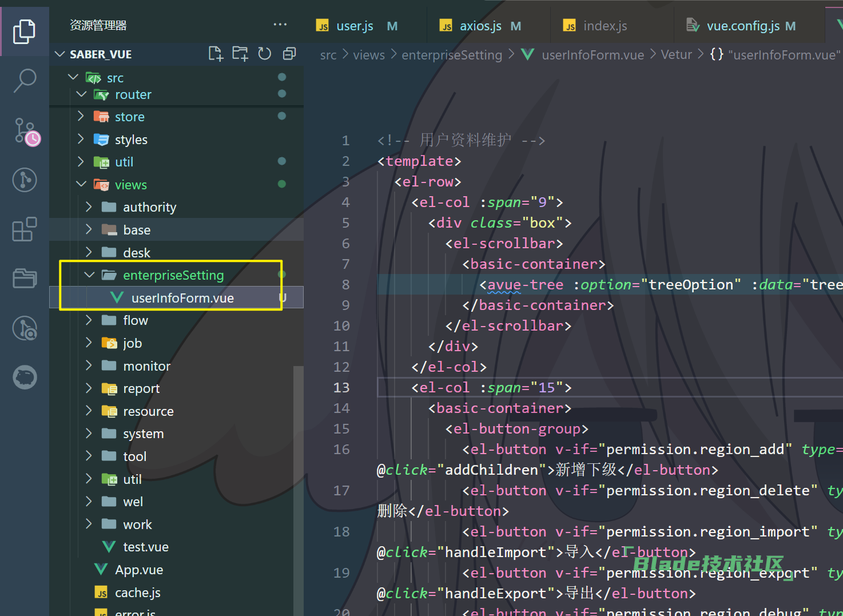Select the monitor folder row

176,366
